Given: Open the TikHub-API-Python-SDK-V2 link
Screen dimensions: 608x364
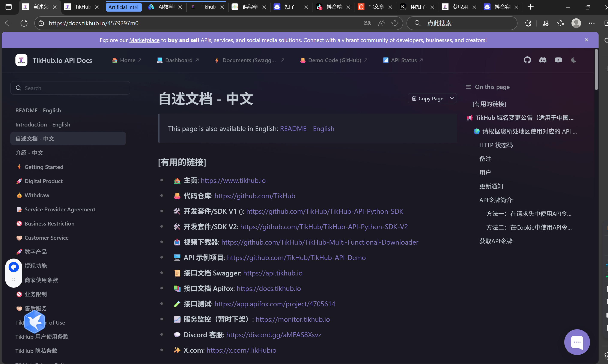Looking at the screenshot, I should (x=324, y=227).
